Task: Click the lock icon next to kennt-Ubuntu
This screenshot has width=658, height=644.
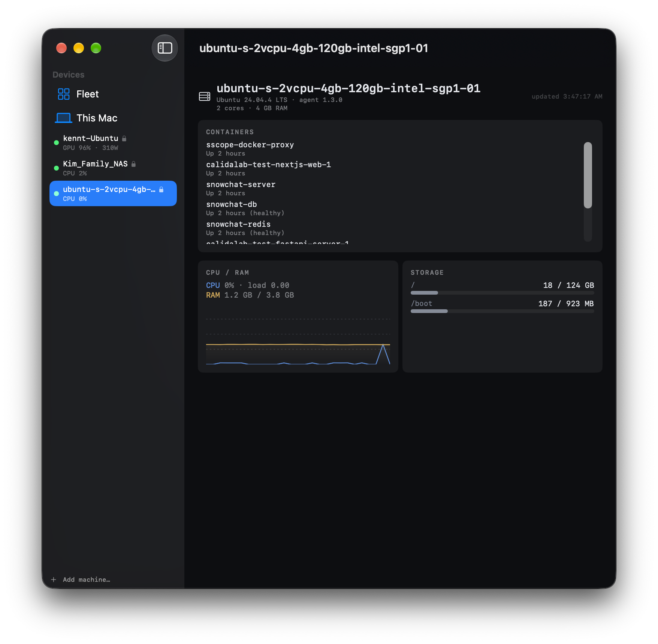Action: pyautogui.click(x=124, y=138)
